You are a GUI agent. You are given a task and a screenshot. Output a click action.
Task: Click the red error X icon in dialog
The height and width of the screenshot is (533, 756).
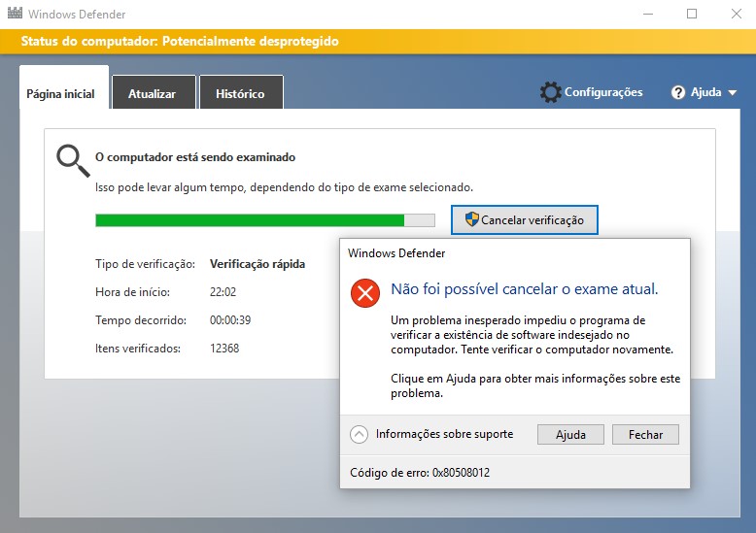pos(365,293)
